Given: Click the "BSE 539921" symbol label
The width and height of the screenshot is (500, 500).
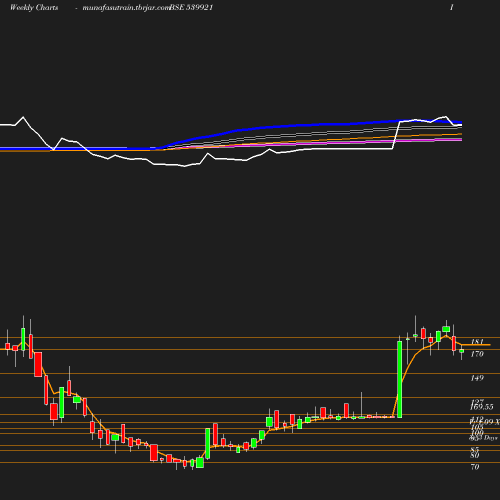Looking at the screenshot, I should pos(192,8).
